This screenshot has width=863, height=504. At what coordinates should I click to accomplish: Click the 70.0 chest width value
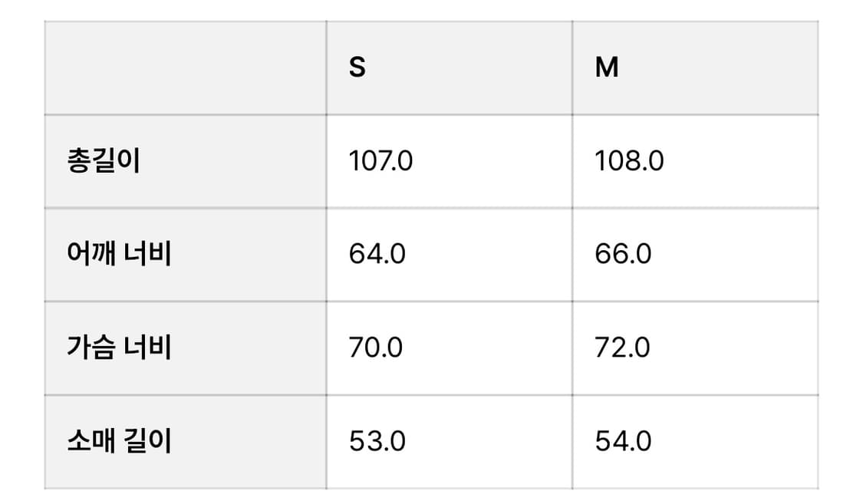tap(376, 348)
